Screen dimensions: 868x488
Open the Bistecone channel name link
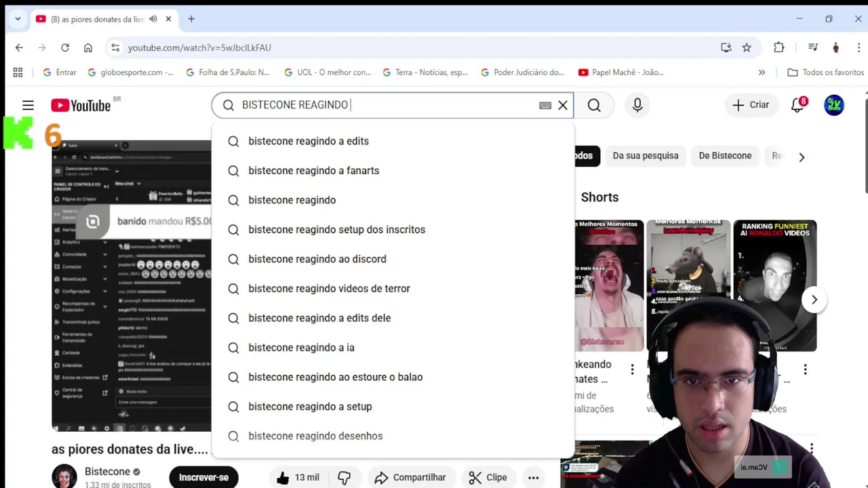[x=107, y=472]
